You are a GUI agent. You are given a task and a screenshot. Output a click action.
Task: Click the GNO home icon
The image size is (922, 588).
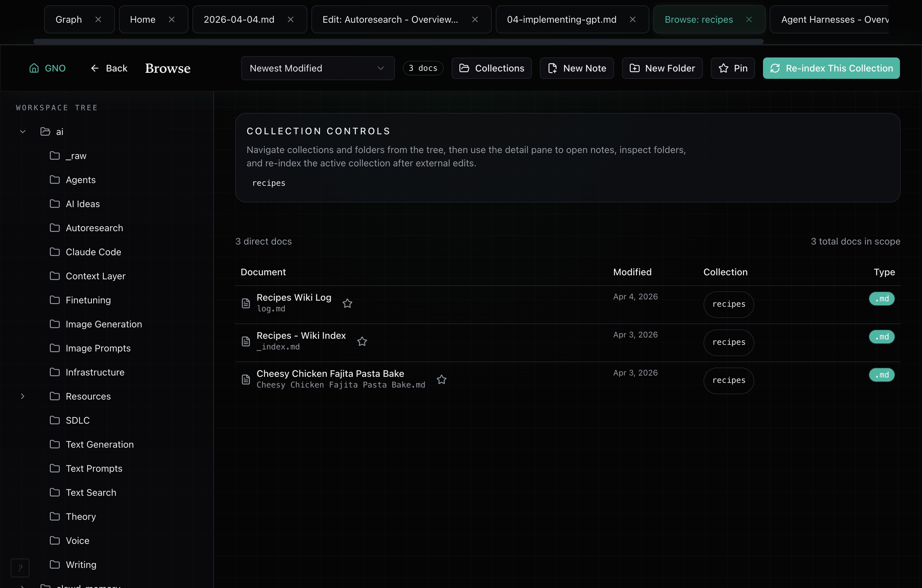34,68
